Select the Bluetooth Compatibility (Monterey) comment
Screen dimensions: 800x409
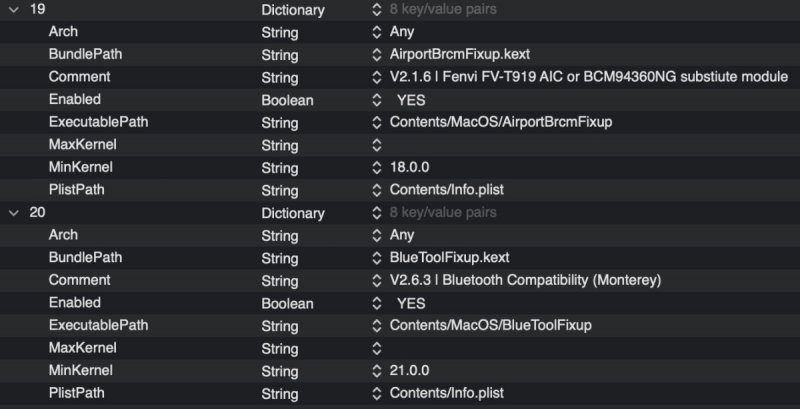click(525, 280)
